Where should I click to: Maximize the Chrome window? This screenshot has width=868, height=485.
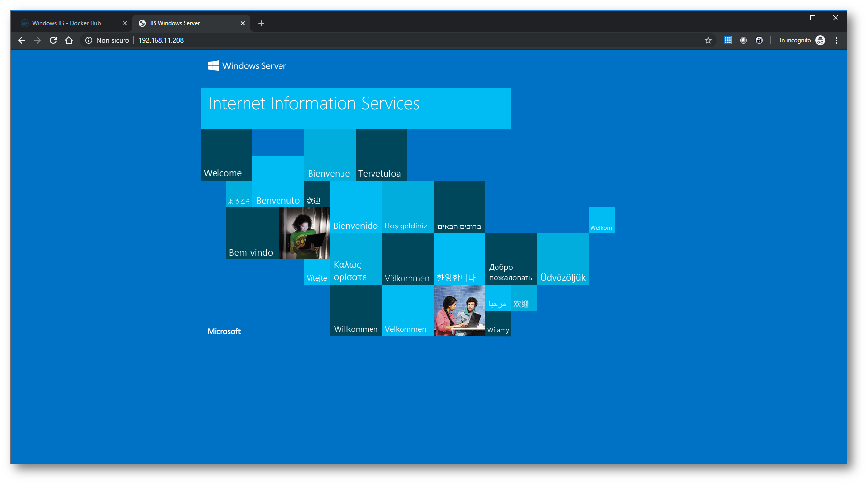tap(813, 18)
